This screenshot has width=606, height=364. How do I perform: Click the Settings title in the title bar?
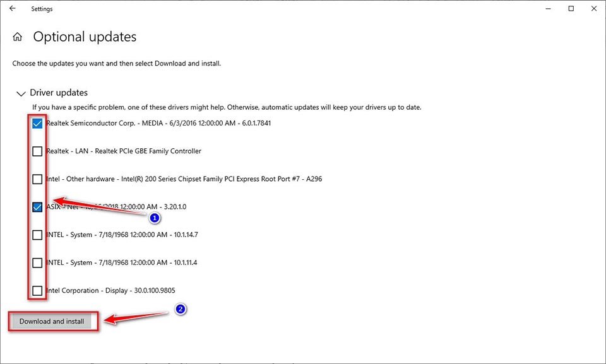(42, 8)
